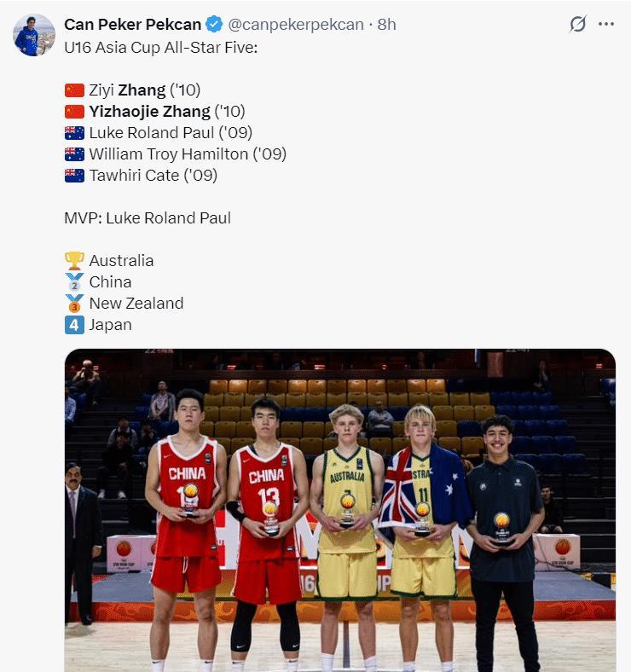Click the blue verified badge

tap(217, 25)
